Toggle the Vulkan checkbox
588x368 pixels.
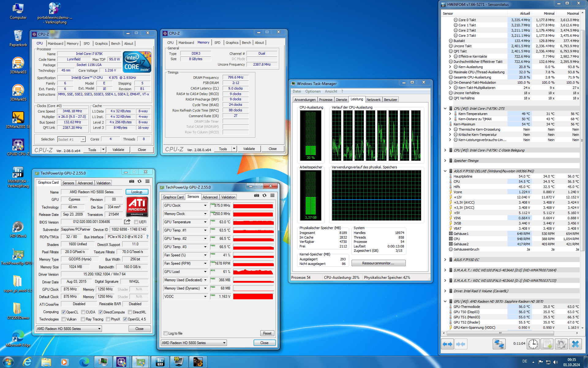[x=63, y=319]
